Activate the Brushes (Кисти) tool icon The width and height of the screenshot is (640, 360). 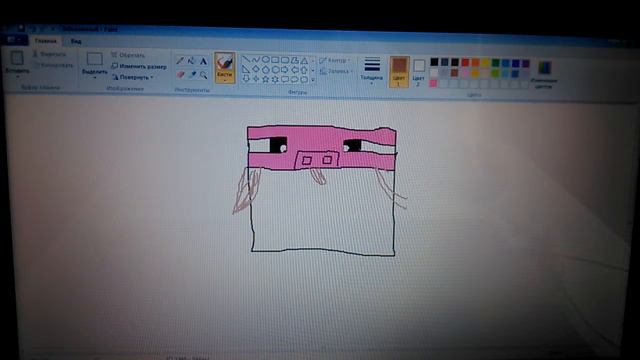tap(224, 62)
